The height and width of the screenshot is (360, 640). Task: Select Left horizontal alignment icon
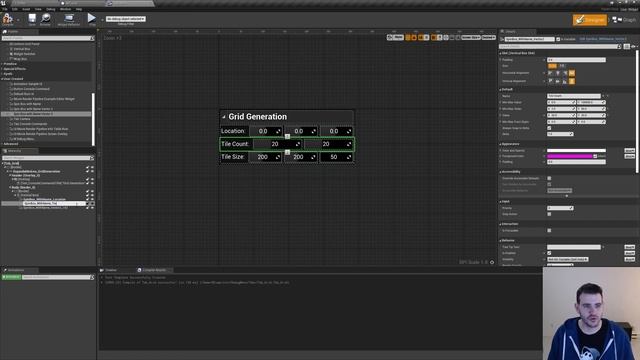[550, 73]
